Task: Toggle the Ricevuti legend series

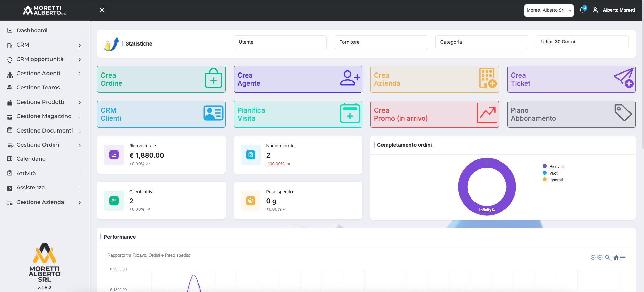Action: (x=556, y=166)
